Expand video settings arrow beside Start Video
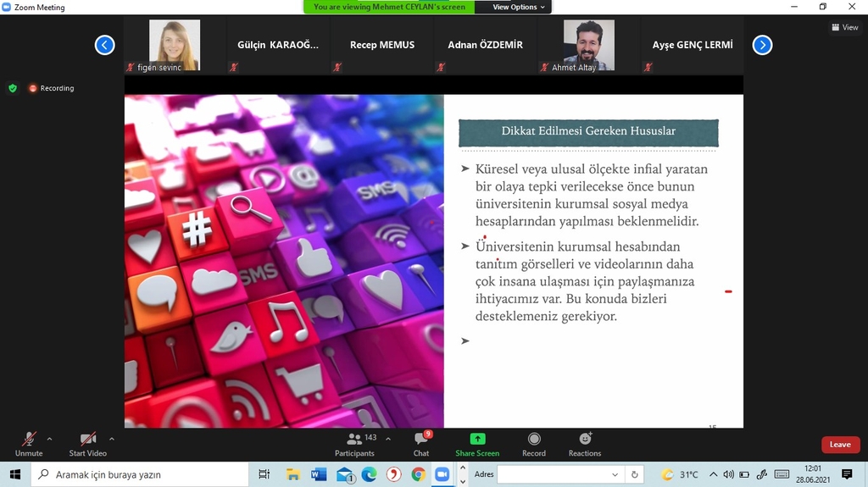 [112, 439]
